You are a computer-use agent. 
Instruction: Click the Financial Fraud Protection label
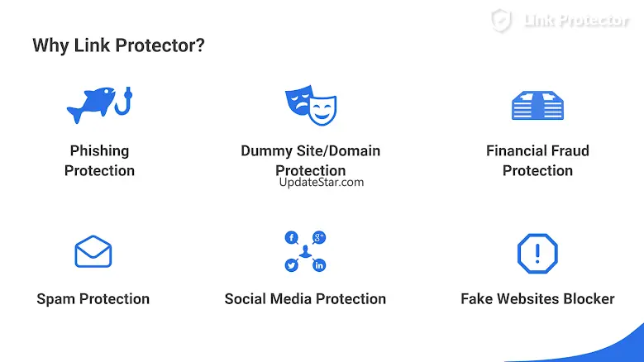click(537, 160)
